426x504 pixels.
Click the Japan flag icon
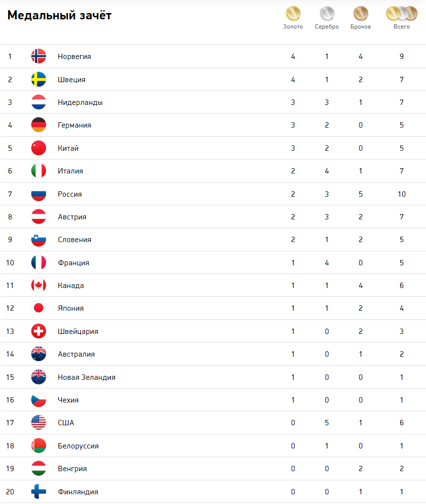pyautogui.click(x=39, y=308)
